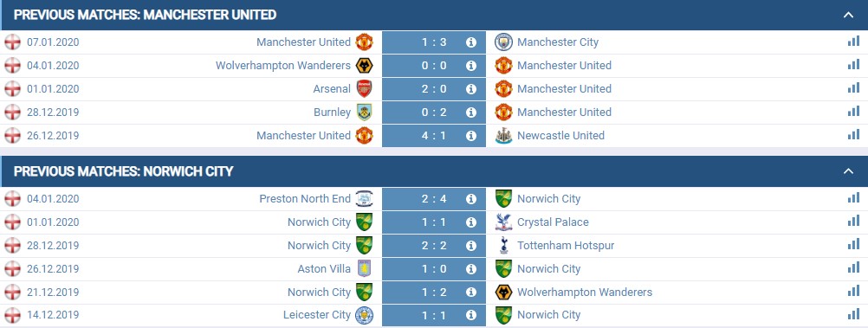This screenshot has width=868, height=328.
Task: Open the Manchester City team link
Action: [x=558, y=42]
